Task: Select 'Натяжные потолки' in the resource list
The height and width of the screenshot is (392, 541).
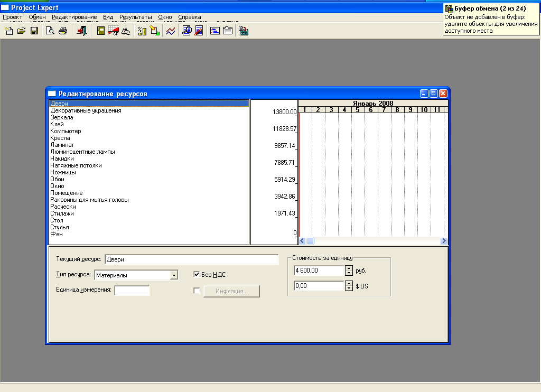Action: coord(76,165)
